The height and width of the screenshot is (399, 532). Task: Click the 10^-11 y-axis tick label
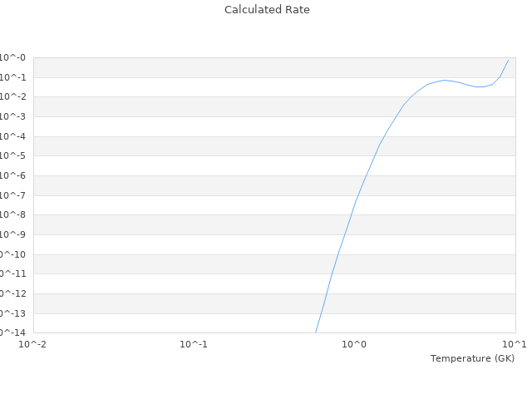pos(13,274)
